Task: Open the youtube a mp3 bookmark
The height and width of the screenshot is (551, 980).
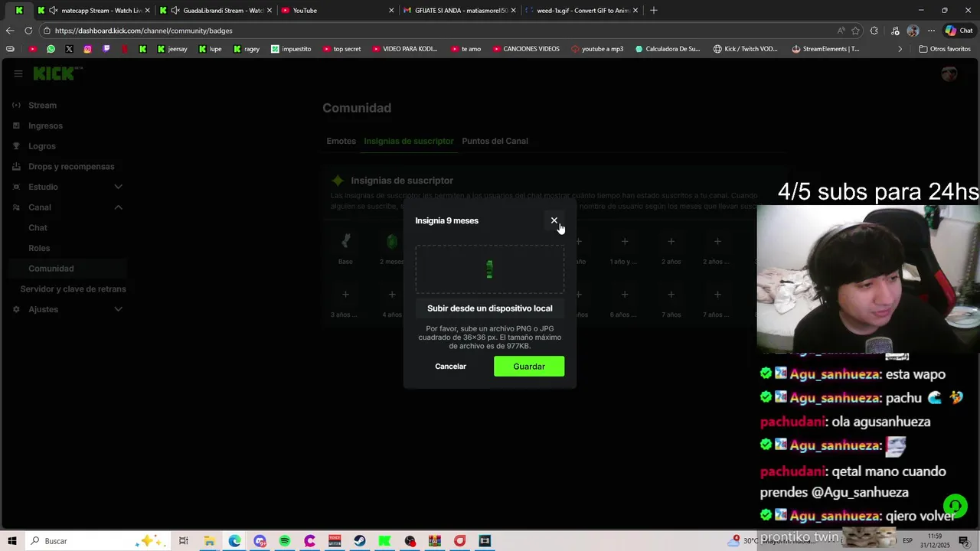Action: [597, 49]
